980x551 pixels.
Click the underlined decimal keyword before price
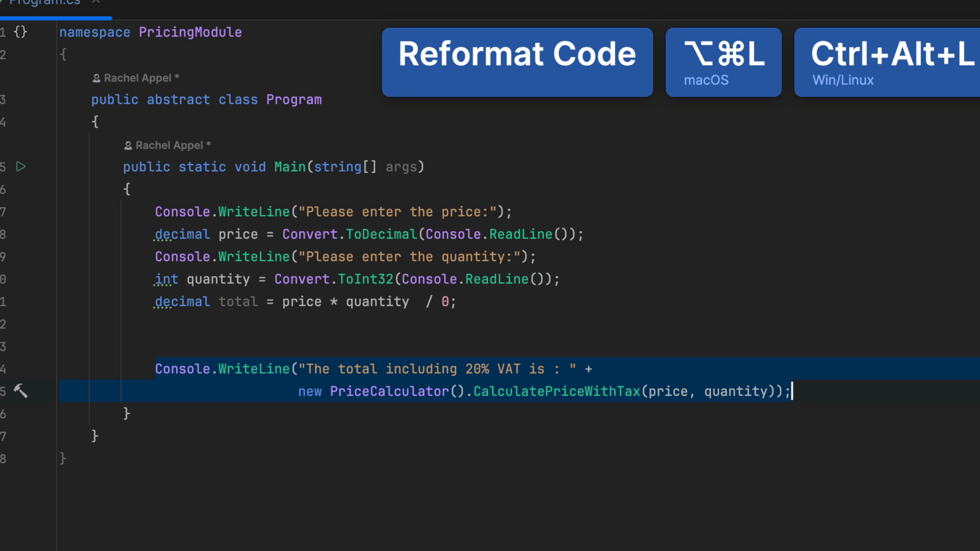(x=182, y=234)
